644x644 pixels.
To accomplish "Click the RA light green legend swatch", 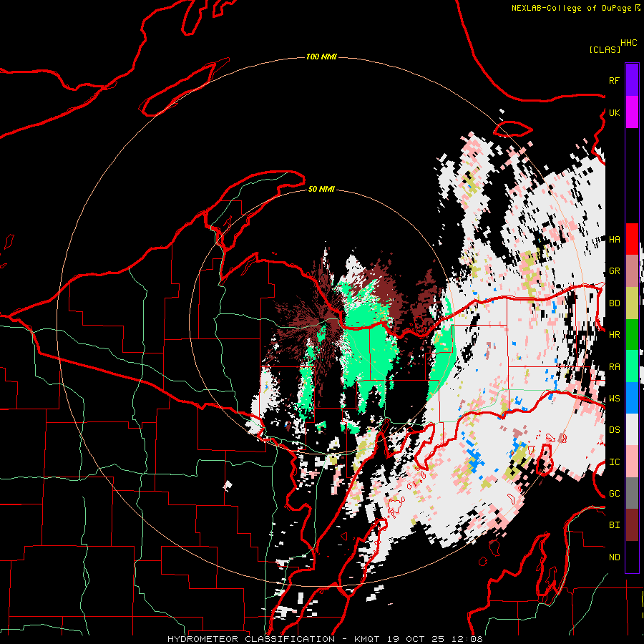I will coord(632,366).
